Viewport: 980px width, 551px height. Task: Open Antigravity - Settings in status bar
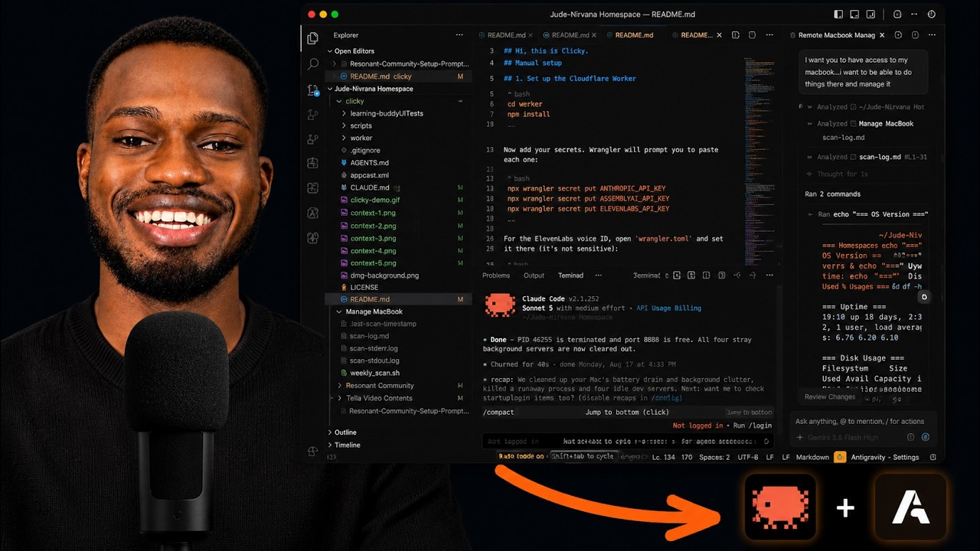click(884, 457)
